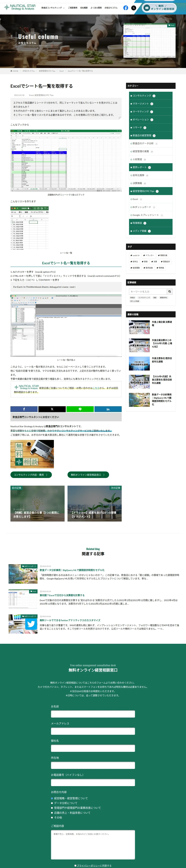Open よくある質問 in the top navigation
This screenshot has height=868, width=186.
click(96, 8)
